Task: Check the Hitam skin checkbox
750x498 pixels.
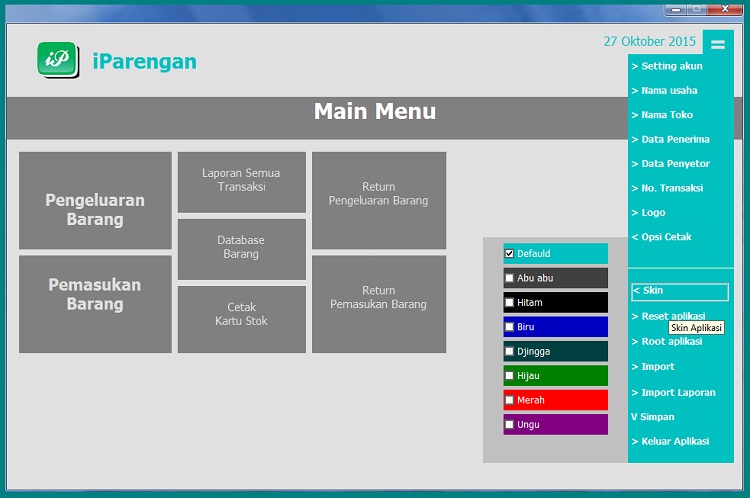Action: [509, 302]
